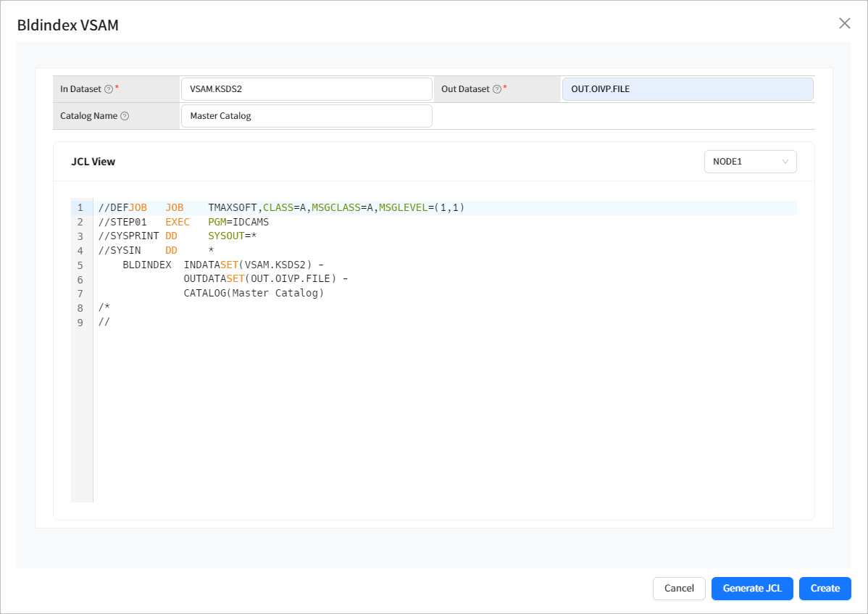Close the Bldindex VSAM dialog

tap(844, 23)
